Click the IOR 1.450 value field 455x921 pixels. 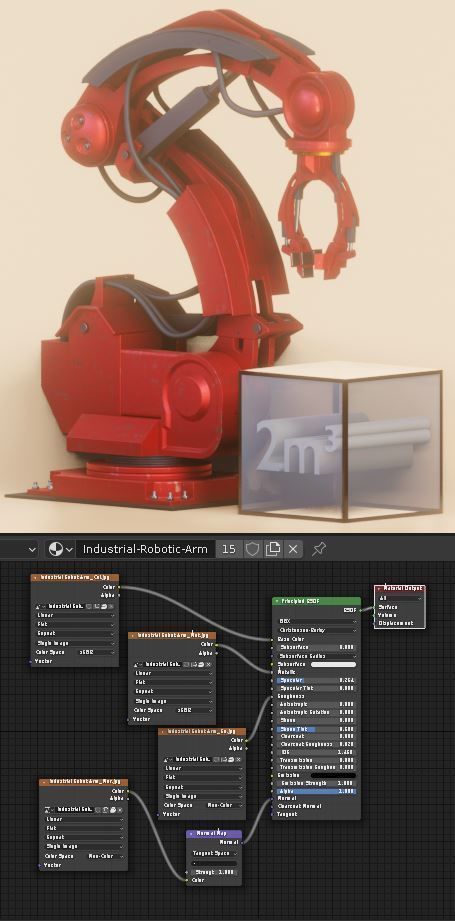click(317, 752)
